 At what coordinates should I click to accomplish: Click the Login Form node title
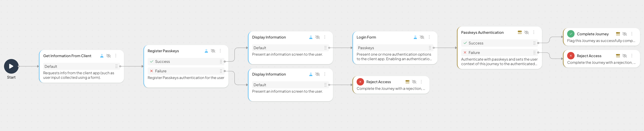366,37
